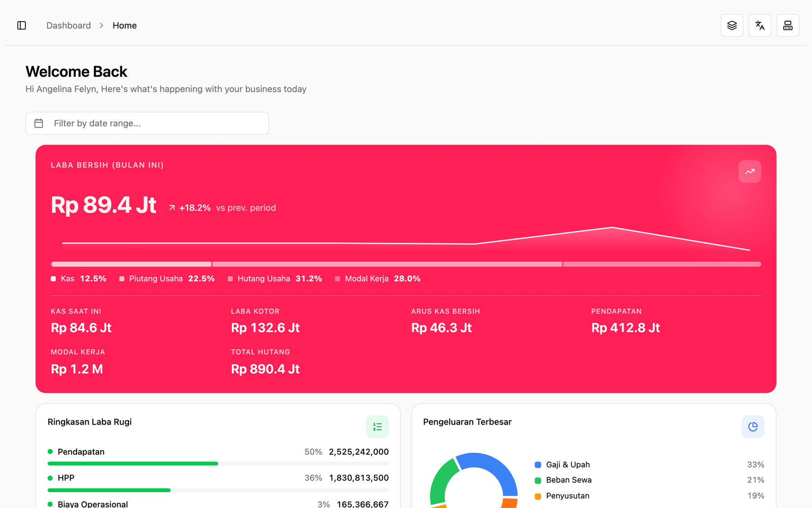Open the layers stack icon button
This screenshot has width=812, height=508.
click(732, 25)
